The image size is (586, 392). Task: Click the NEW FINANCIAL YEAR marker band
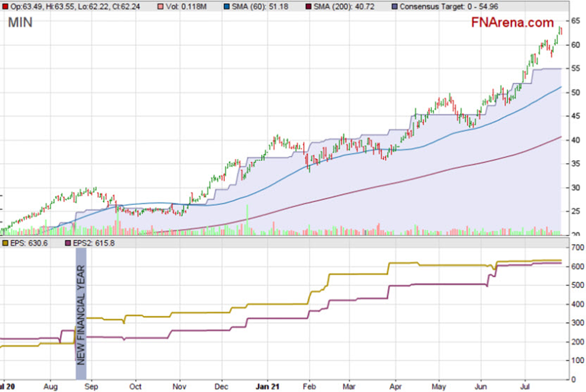[x=81, y=313]
